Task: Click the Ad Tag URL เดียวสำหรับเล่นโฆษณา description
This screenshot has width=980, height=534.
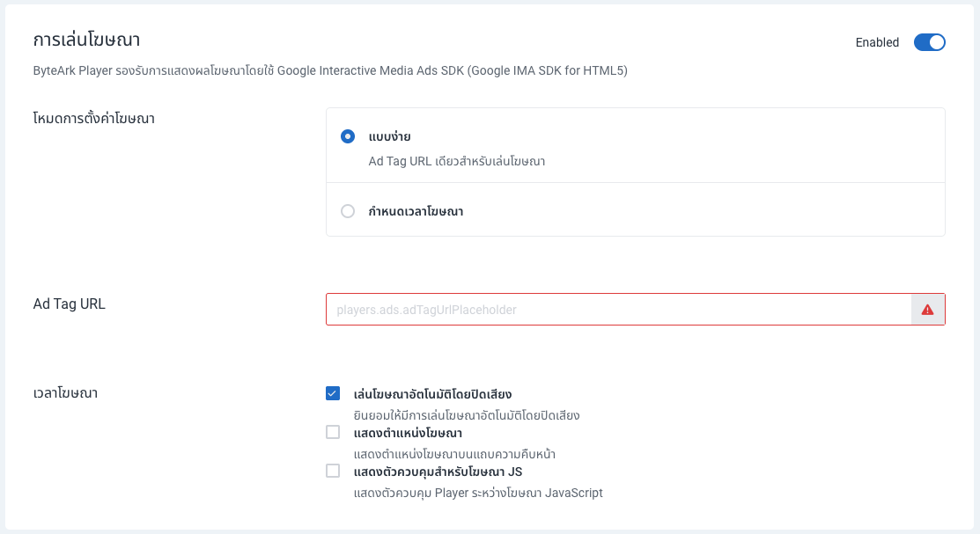Action: (x=456, y=161)
